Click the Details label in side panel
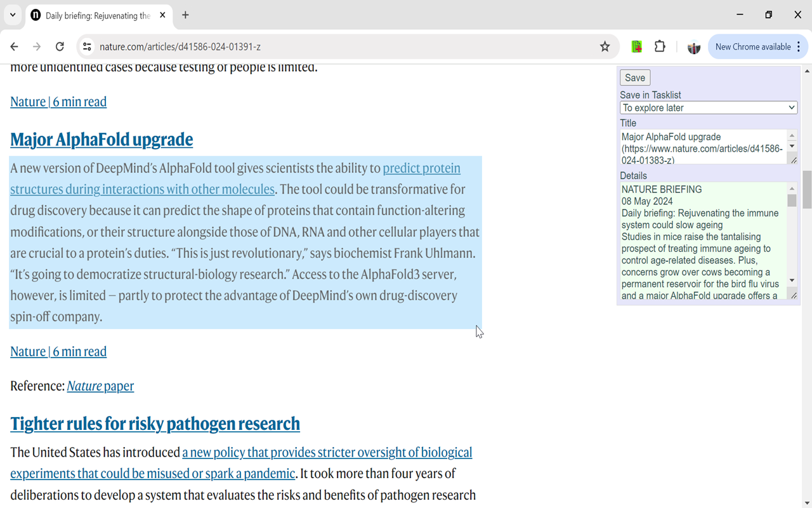The image size is (812, 508). click(x=633, y=176)
